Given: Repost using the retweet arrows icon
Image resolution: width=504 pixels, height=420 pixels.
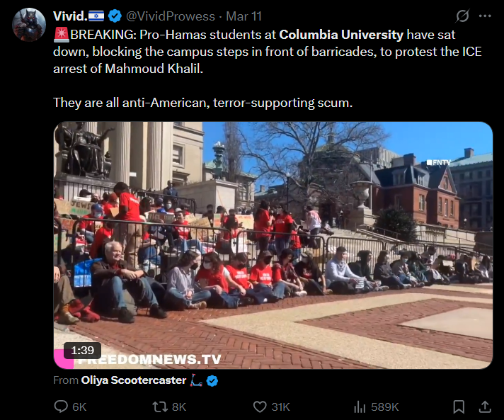Looking at the screenshot, I should [159, 407].
